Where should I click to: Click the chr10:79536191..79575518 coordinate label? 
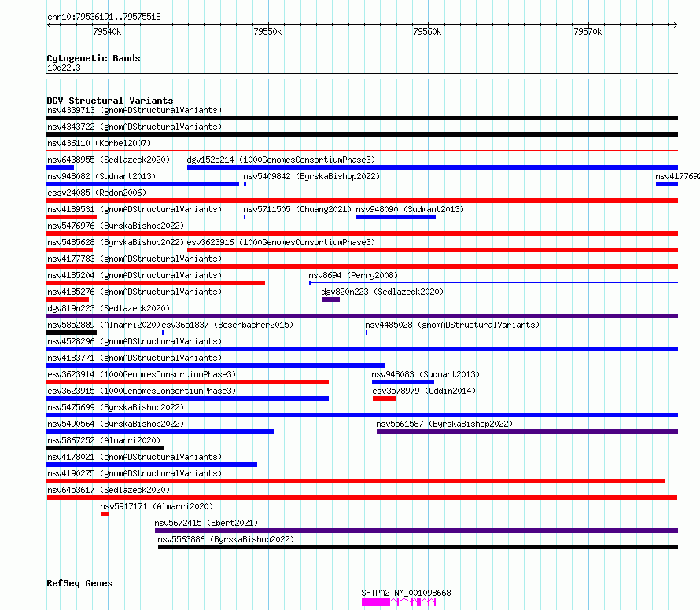pos(104,17)
